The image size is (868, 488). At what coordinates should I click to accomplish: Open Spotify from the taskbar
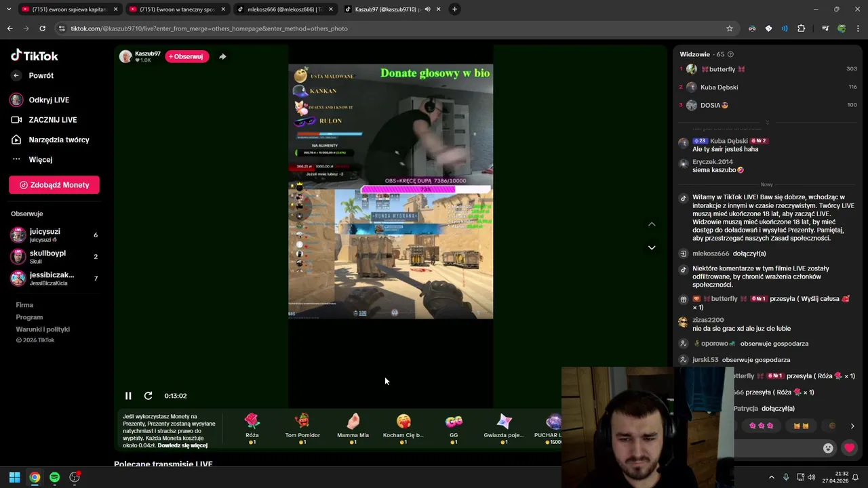(x=54, y=477)
